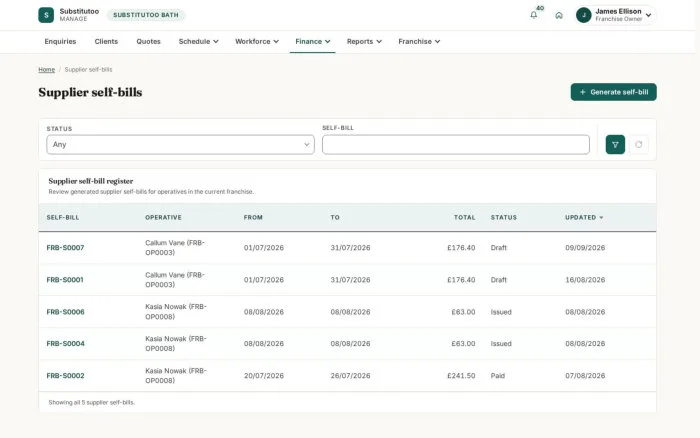The image size is (700, 438).
Task: Click the Supplier self-bills breadcrumb text
Action: [x=88, y=70]
